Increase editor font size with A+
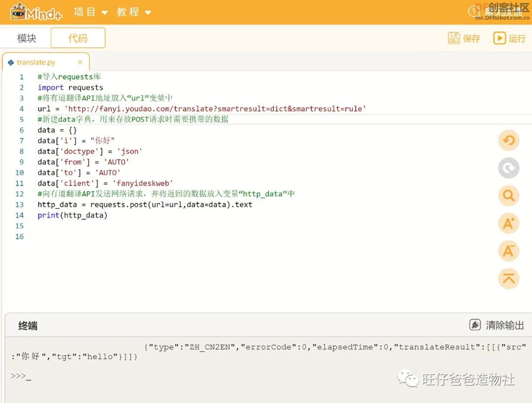 (x=508, y=224)
